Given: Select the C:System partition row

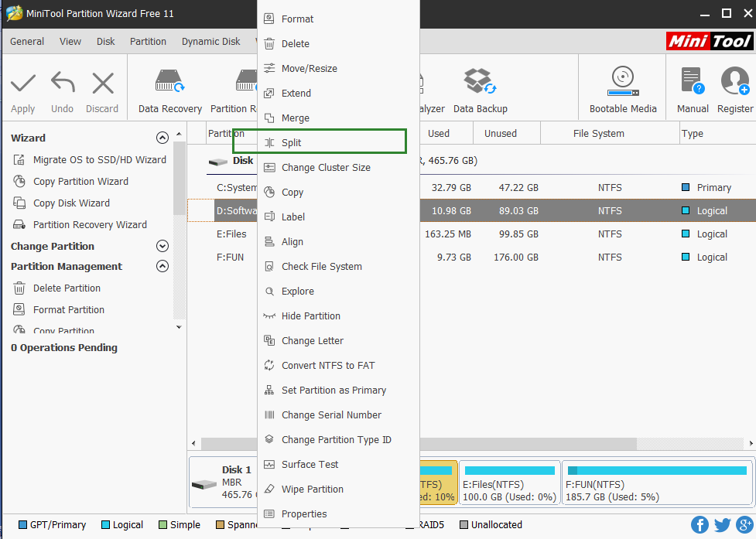Looking at the screenshot, I should [471, 187].
